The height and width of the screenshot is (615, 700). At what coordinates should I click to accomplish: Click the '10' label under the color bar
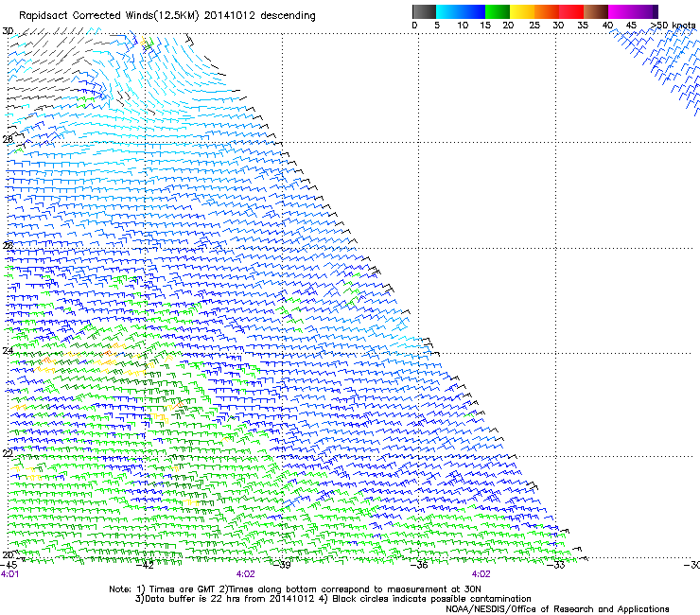[463, 26]
